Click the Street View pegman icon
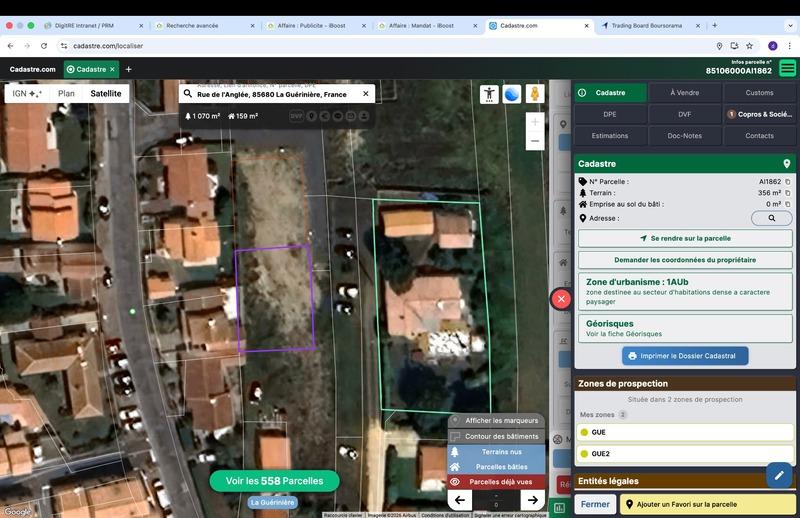Image resolution: width=800 pixels, height=518 pixels. point(535,94)
